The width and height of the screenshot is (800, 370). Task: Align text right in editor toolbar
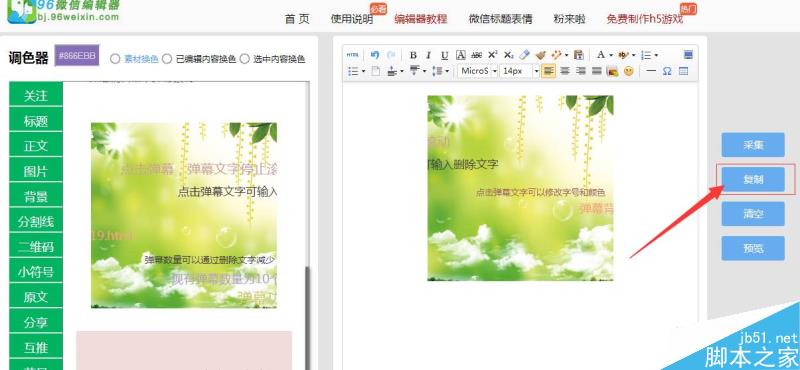click(x=581, y=71)
